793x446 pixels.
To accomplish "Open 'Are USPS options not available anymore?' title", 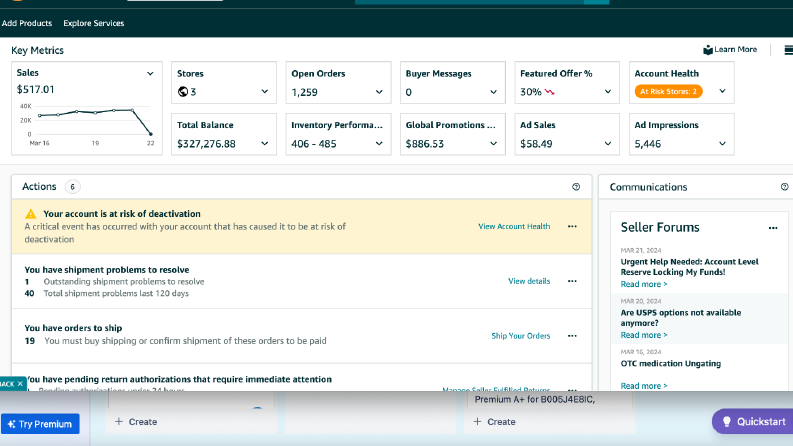I will [681, 318].
